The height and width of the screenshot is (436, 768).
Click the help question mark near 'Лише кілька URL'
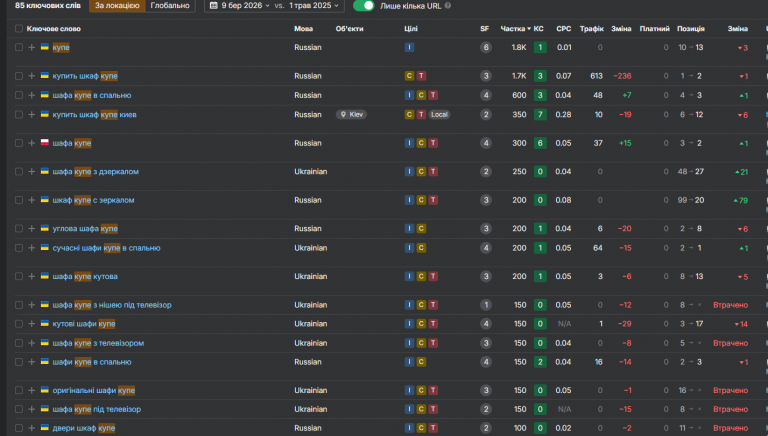(x=448, y=6)
